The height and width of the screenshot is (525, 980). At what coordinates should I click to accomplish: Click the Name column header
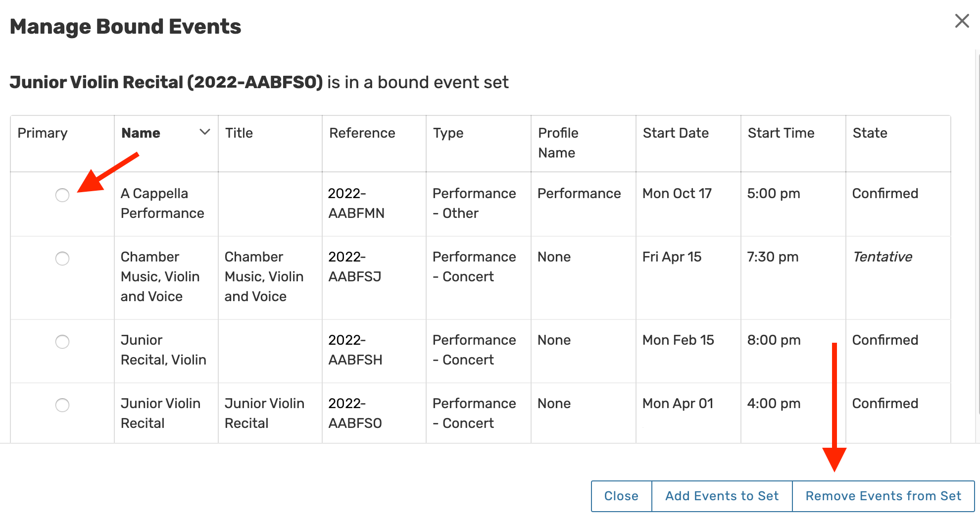(141, 133)
